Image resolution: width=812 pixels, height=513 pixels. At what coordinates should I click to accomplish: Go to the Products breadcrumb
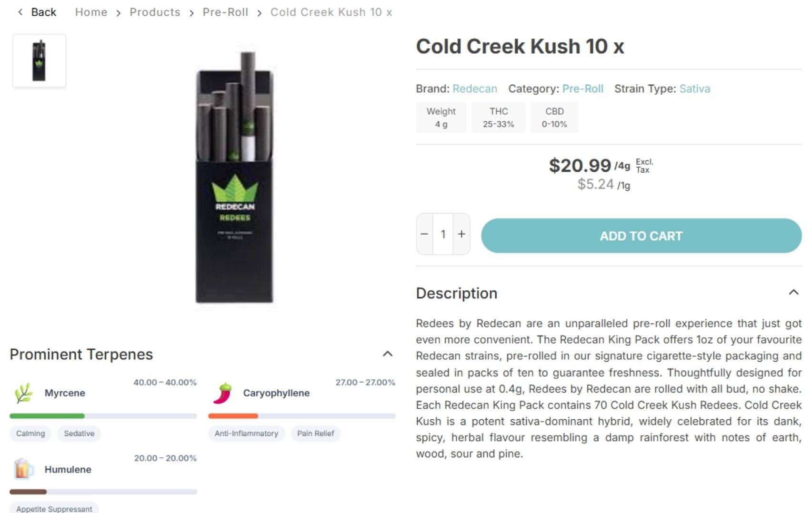coord(155,12)
